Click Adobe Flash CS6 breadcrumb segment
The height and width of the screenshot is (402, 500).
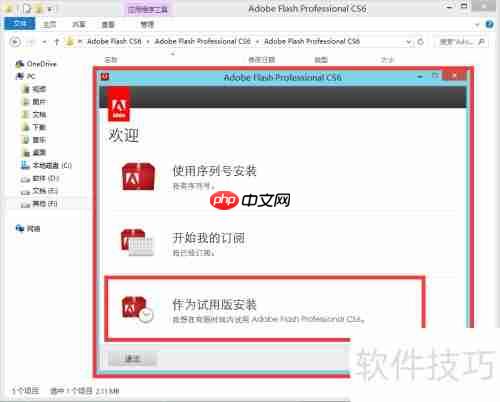pos(114,41)
